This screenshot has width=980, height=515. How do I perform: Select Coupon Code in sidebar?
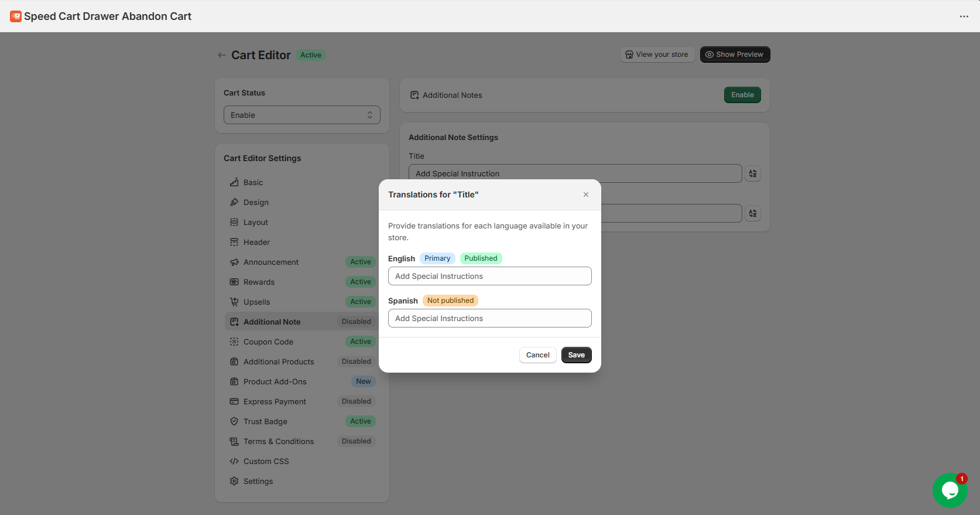click(x=268, y=342)
